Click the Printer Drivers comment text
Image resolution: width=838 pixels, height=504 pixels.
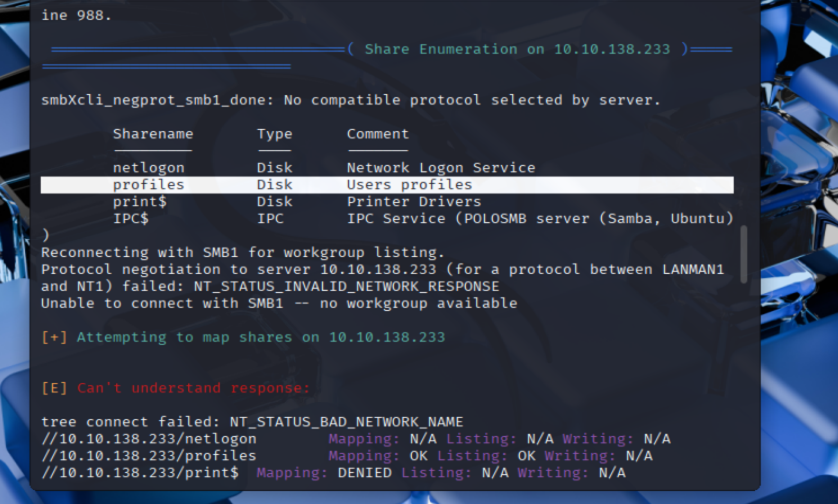click(x=413, y=201)
